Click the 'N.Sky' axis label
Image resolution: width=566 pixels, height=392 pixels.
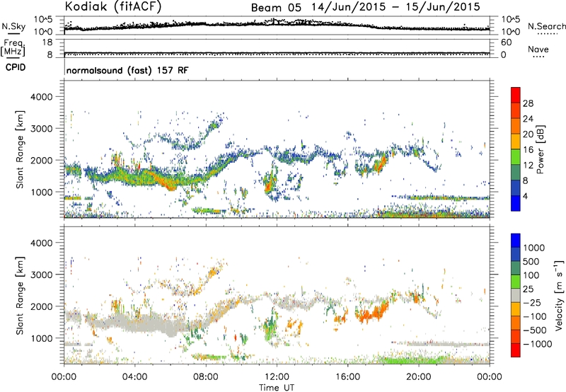13,26
